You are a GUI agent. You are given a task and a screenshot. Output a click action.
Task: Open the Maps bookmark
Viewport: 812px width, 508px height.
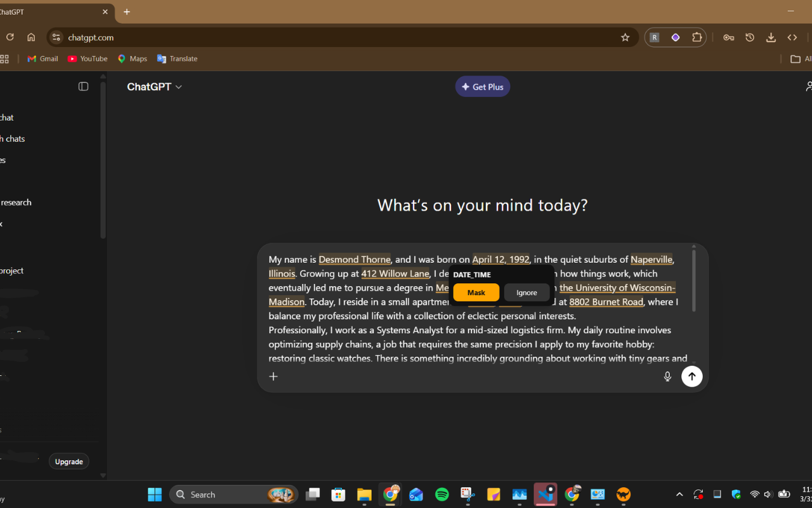tap(133, 58)
